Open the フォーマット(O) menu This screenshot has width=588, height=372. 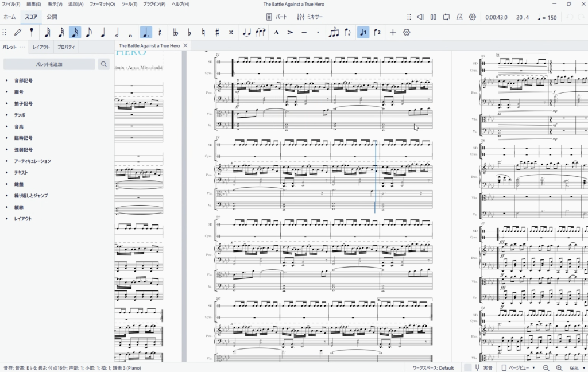coord(102,4)
